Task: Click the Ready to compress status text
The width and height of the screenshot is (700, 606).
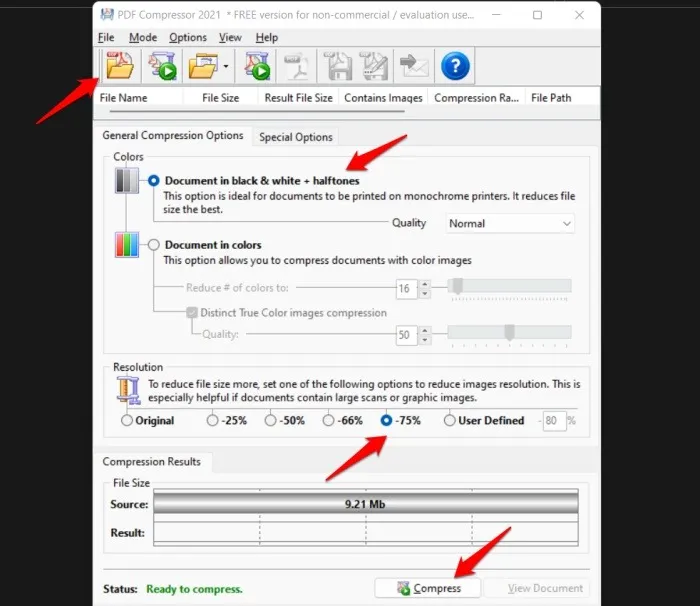Action: (194, 589)
